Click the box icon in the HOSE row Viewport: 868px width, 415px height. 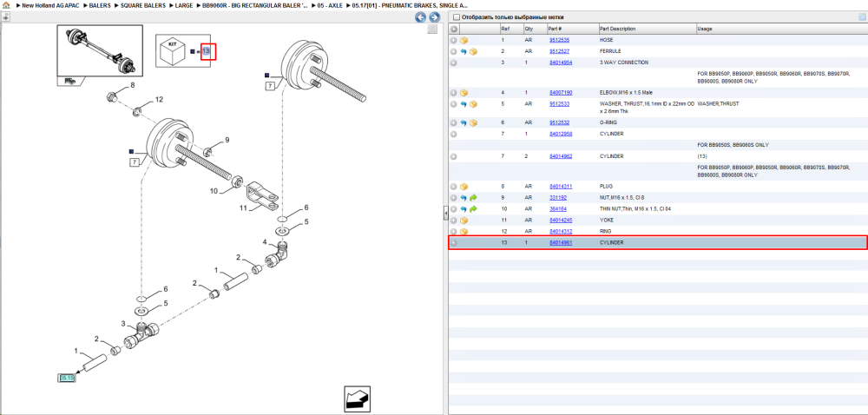pyautogui.click(x=464, y=41)
